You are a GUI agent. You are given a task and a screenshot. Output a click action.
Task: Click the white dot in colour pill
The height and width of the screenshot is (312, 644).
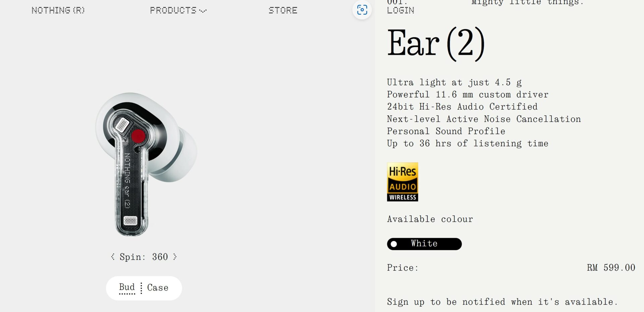pyautogui.click(x=394, y=244)
